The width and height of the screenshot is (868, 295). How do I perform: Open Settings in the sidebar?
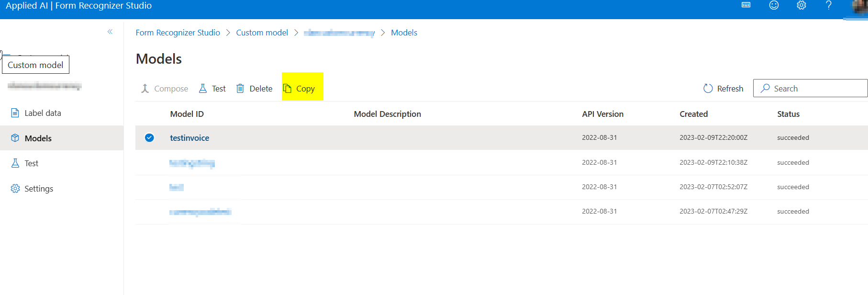point(62,189)
